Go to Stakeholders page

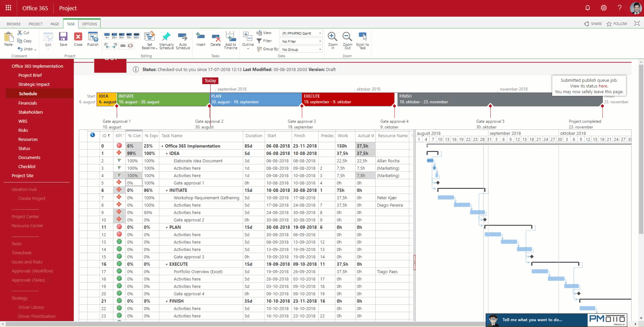(x=31, y=112)
